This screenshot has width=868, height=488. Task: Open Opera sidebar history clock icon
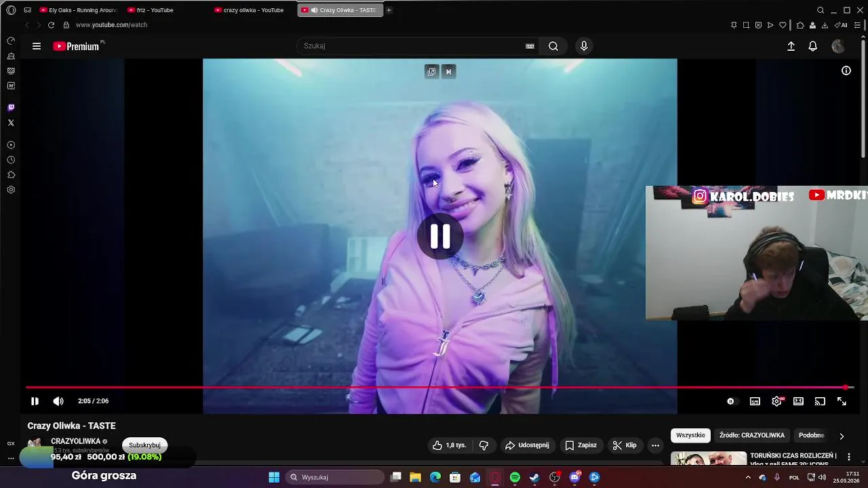11,160
